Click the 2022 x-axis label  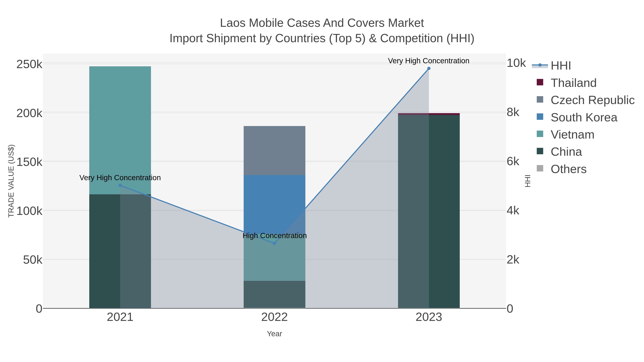click(274, 317)
